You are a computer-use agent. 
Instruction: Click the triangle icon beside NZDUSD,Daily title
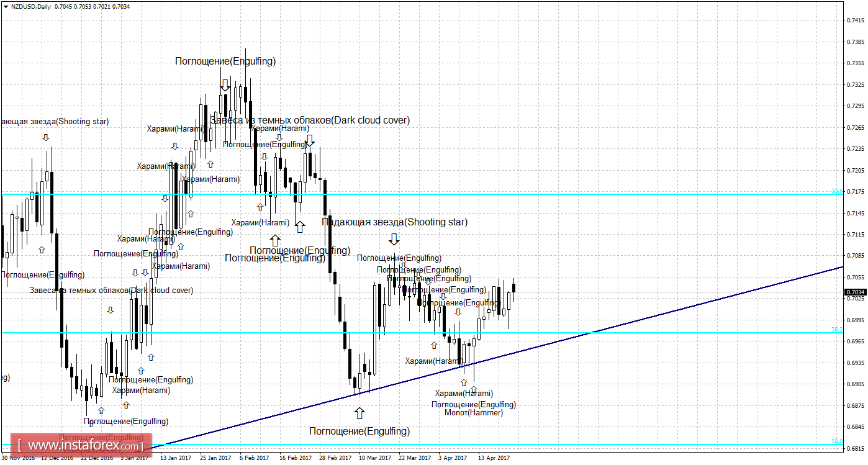tap(6, 6)
